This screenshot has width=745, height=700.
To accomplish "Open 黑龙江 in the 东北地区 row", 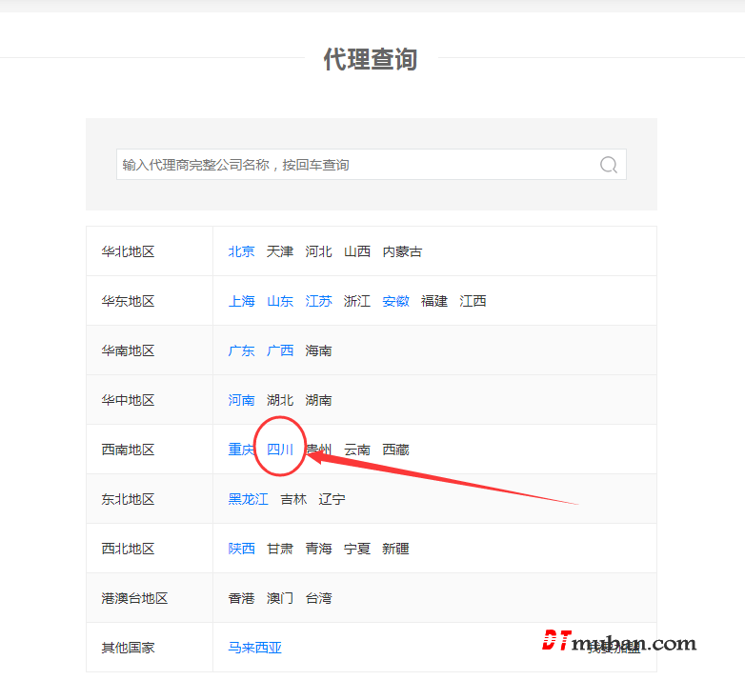I will coord(248,499).
